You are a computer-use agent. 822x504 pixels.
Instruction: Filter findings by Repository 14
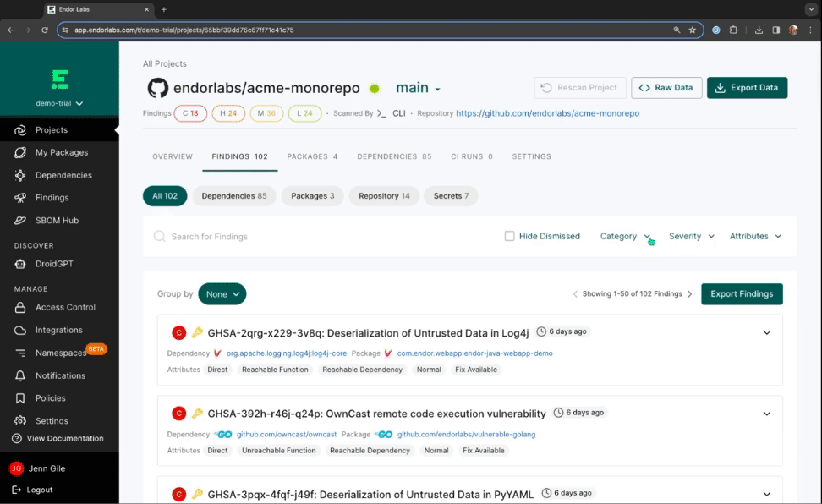pyautogui.click(x=384, y=196)
